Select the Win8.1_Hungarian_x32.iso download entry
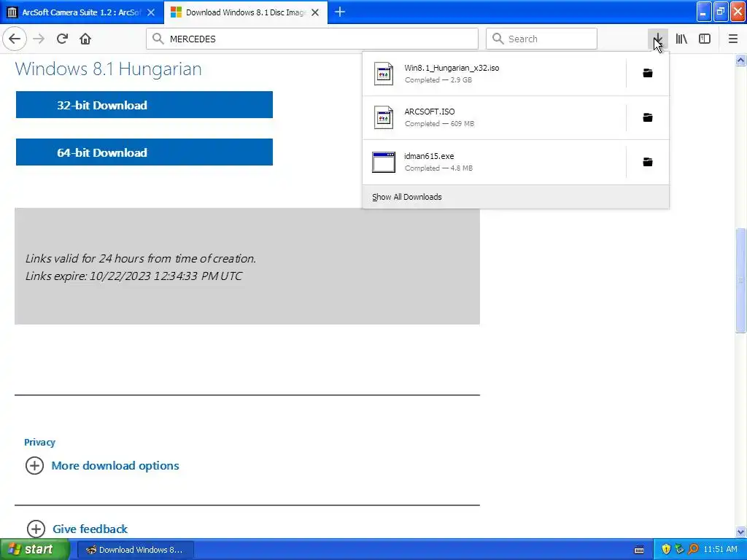 [x=494, y=74]
